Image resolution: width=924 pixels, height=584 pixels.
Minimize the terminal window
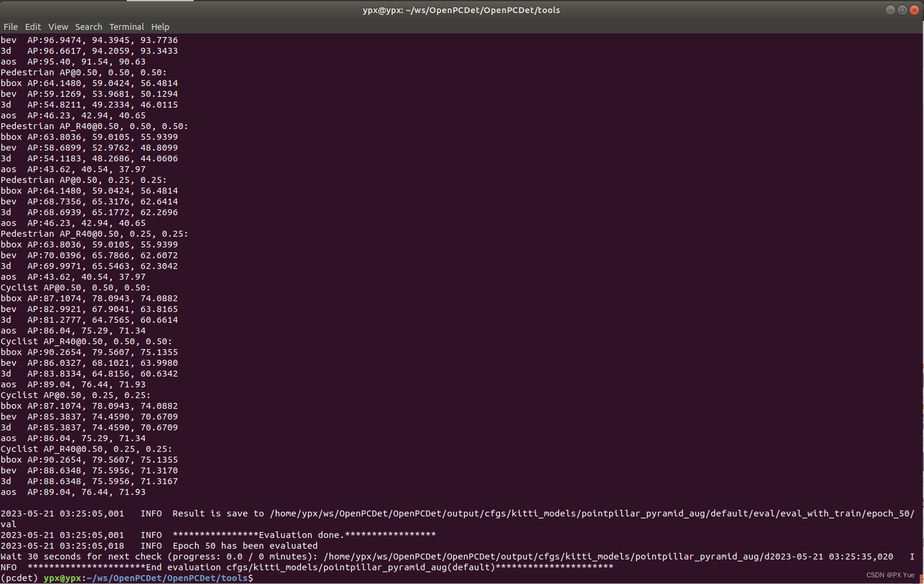890,10
